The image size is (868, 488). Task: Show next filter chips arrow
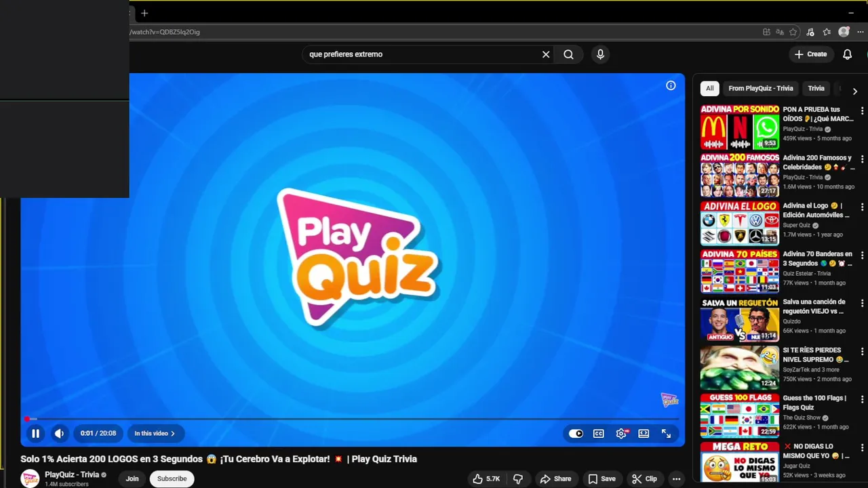[854, 91]
